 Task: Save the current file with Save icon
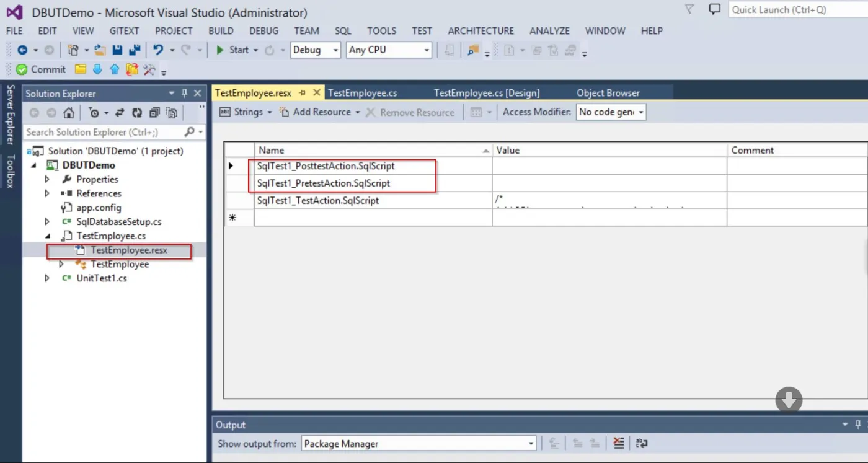[117, 50]
